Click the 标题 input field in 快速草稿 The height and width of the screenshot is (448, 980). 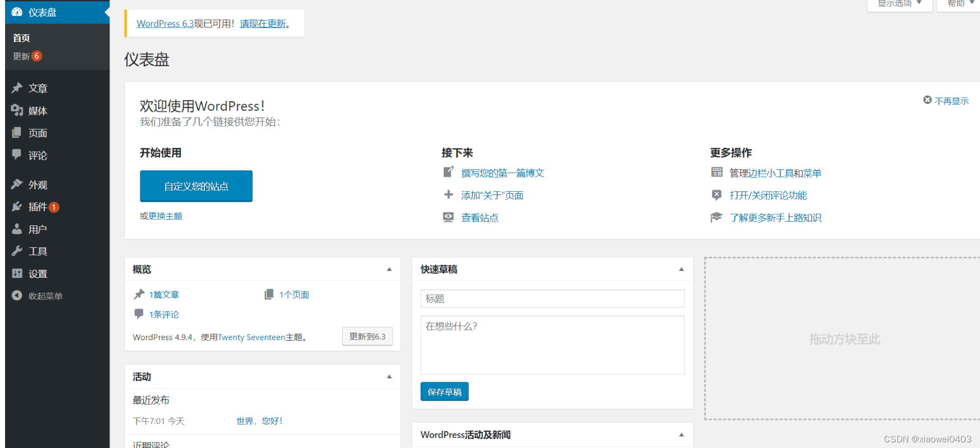coord(553,298)
